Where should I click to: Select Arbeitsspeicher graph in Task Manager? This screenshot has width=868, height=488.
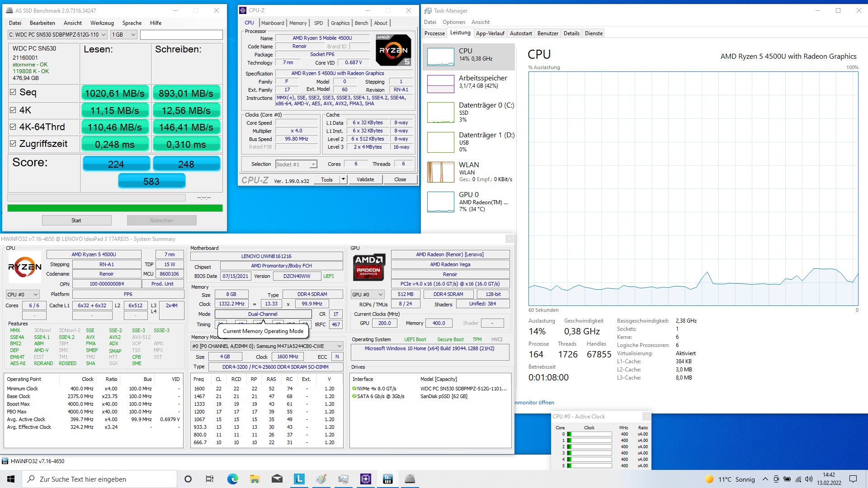[440, 84]
